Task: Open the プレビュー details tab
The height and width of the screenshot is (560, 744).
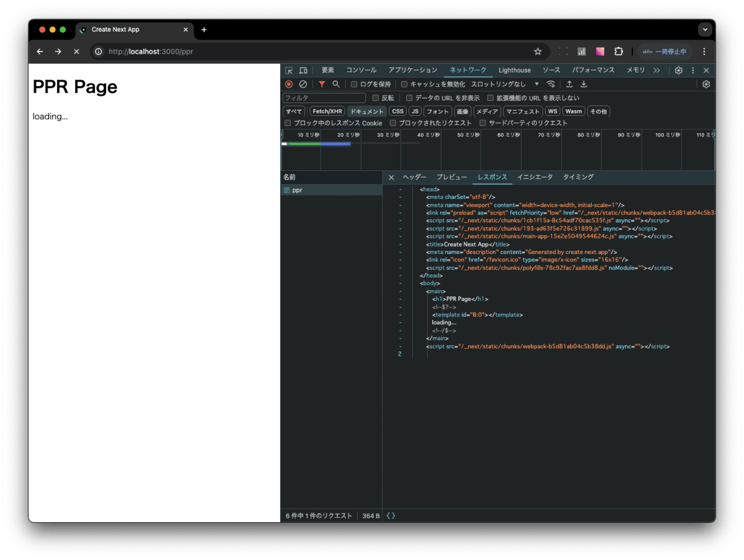Action: [452, 177]
